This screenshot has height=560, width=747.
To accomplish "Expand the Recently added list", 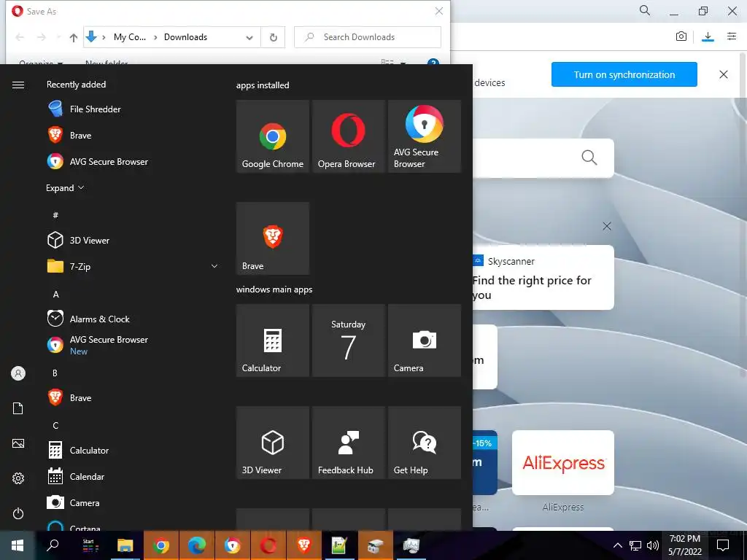I will [65, 187].
